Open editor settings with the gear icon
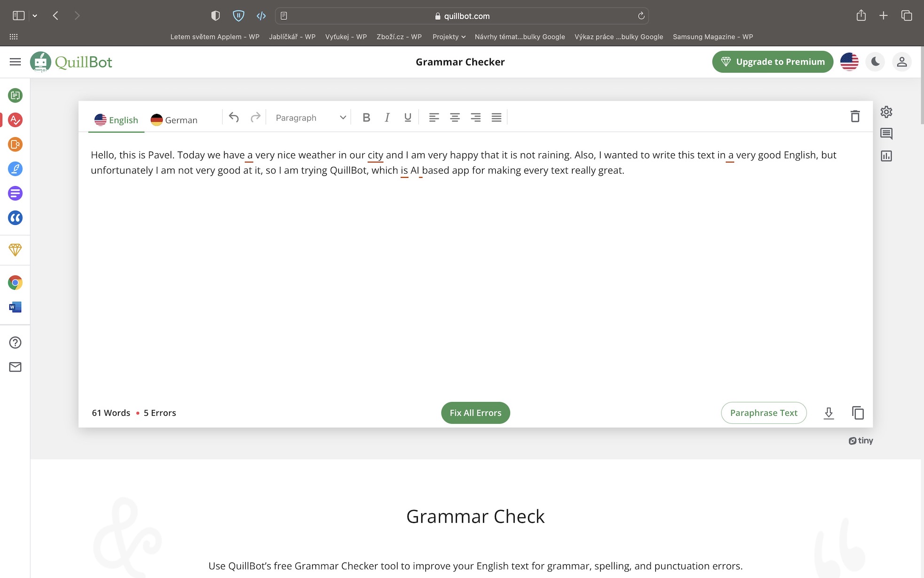Viewport: 924px width, 578px height. point(886,112)
